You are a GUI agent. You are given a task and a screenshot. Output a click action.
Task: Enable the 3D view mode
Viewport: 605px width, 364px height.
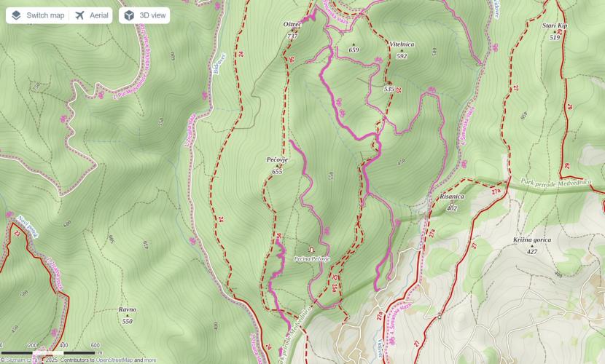[x=144, y=15]
